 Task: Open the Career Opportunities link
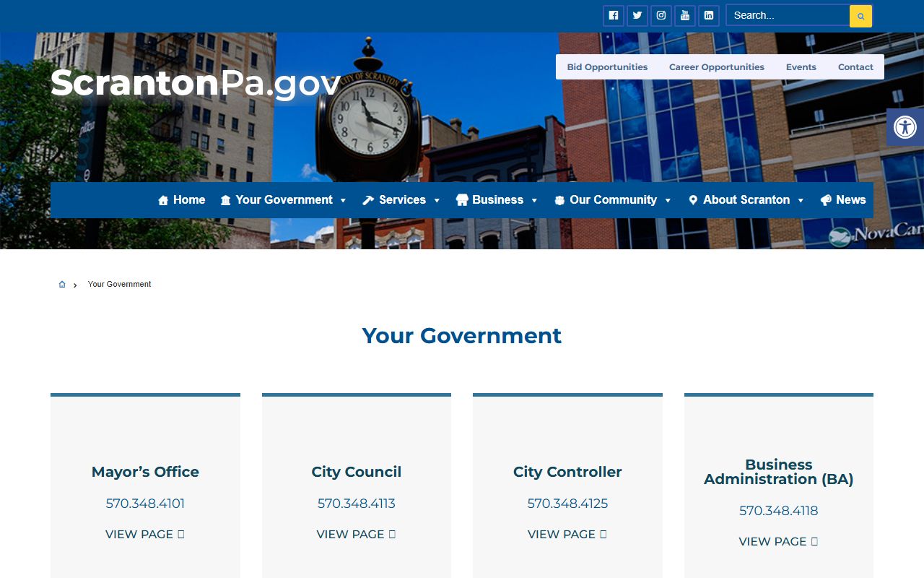coord(717,67)
